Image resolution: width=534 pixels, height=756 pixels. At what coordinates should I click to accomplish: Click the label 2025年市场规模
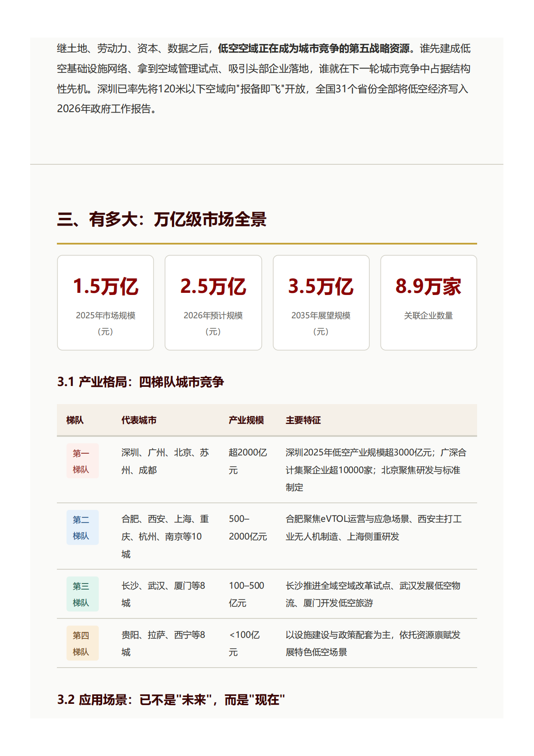click(x=106, y=316)
